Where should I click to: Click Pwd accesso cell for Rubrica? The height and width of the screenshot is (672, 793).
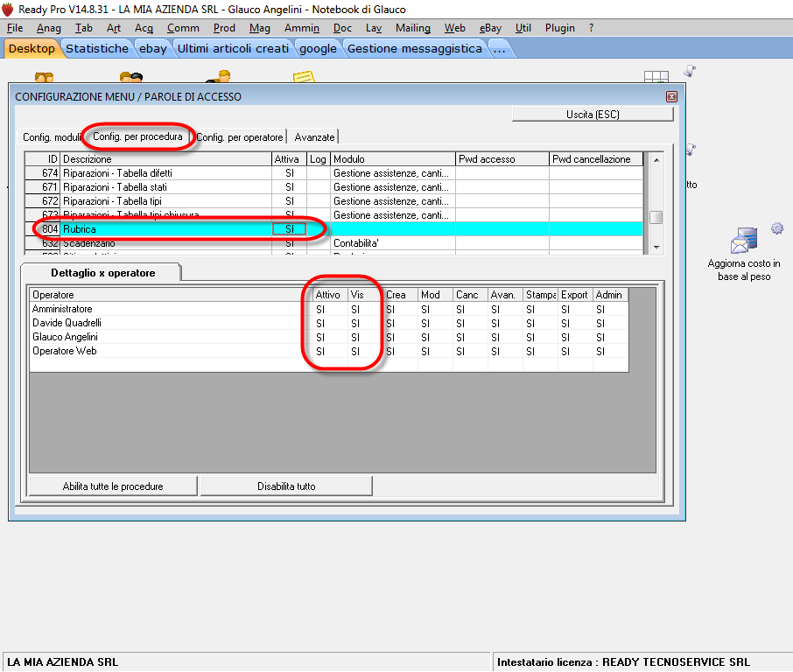pyautogui.click(x=502, y=229)
